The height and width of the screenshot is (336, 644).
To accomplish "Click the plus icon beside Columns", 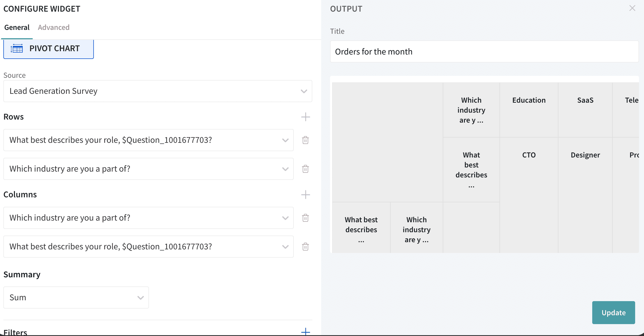I will (x=305, y=195).
